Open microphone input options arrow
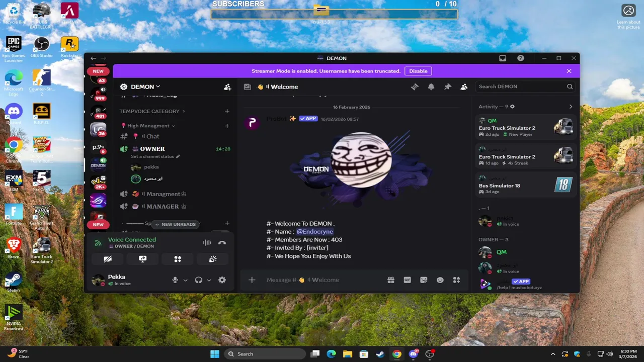 (185, 280)
